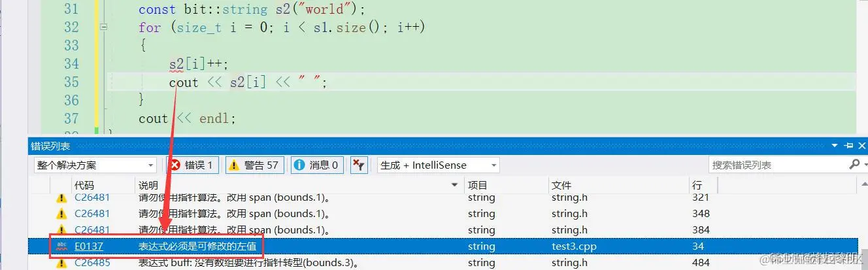This screenshot has width=868, height=270.
Task: Click the error icon beside E0137
Action: click(x=61, y=246)
